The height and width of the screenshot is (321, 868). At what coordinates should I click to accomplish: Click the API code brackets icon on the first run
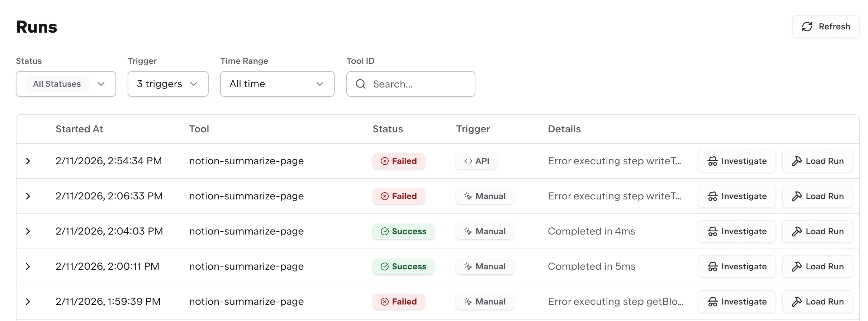pos(468,161)
